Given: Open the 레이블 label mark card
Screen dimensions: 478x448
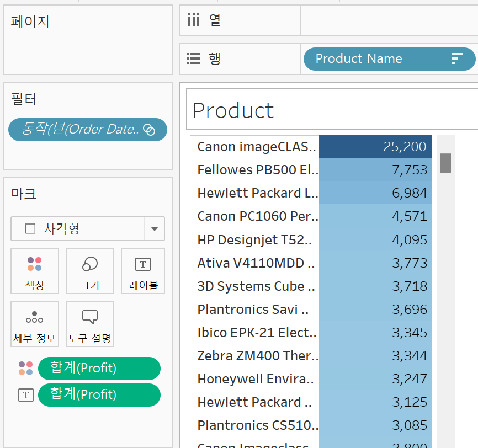Looking at the screenshot, I should pos(143,271).
